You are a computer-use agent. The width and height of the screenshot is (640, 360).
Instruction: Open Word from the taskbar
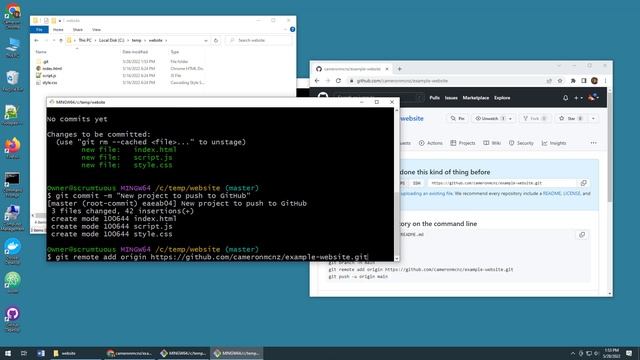(41, 353)
